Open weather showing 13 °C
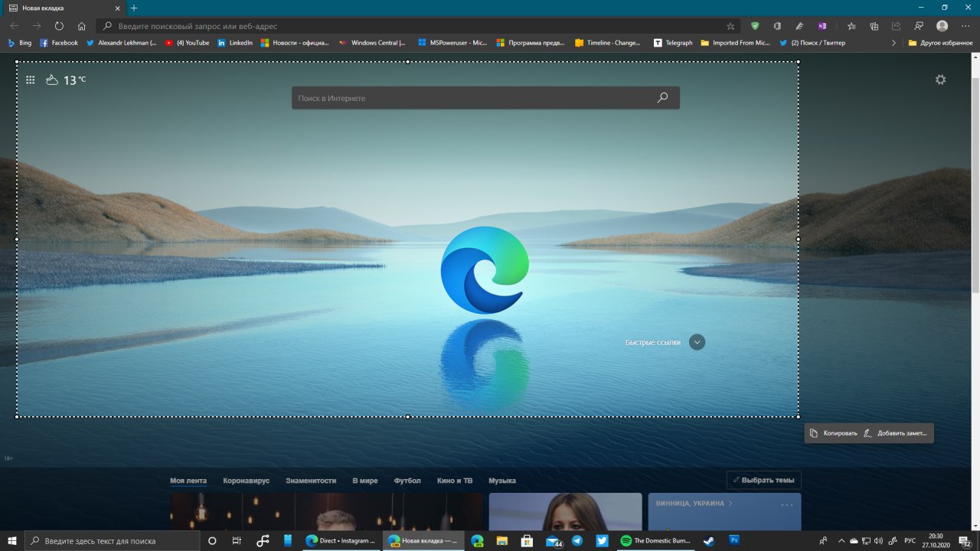The image size is (980, 551). [x=66, y=80]
